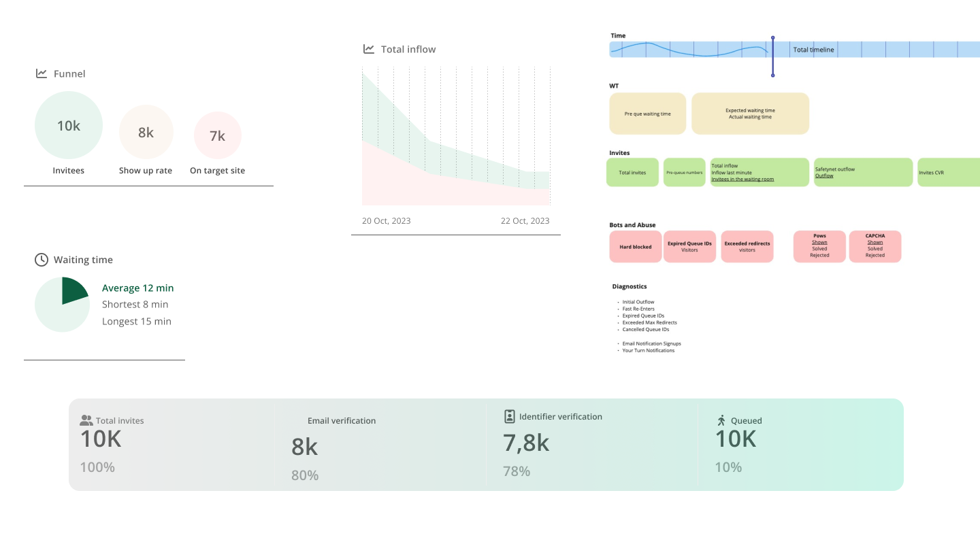Click the Exceeded redirects card

click(747, 246)
